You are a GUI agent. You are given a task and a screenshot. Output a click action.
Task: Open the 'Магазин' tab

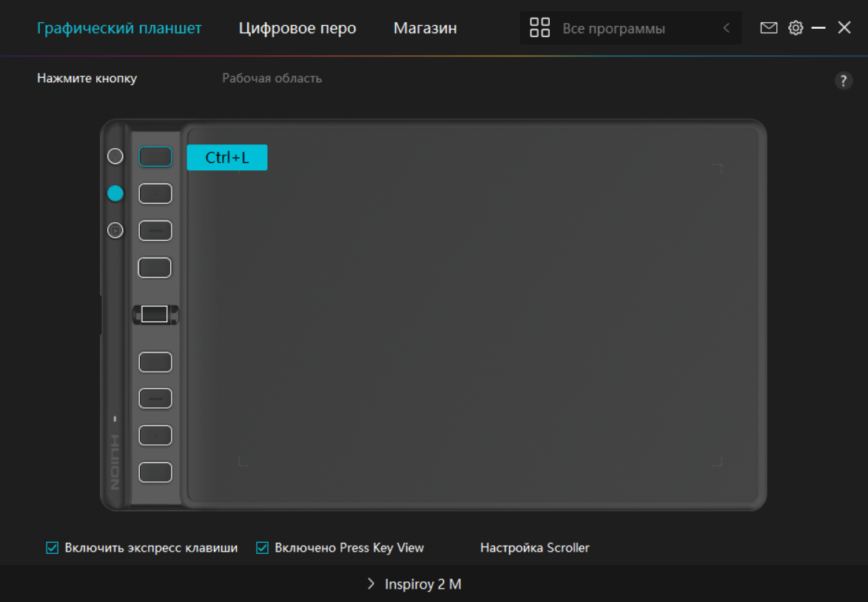(x=425, y=28)
